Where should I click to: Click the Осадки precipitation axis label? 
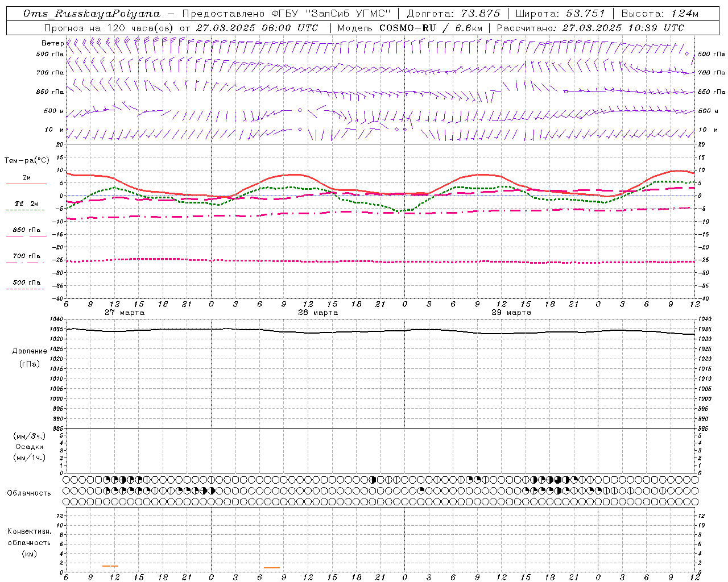30,447
